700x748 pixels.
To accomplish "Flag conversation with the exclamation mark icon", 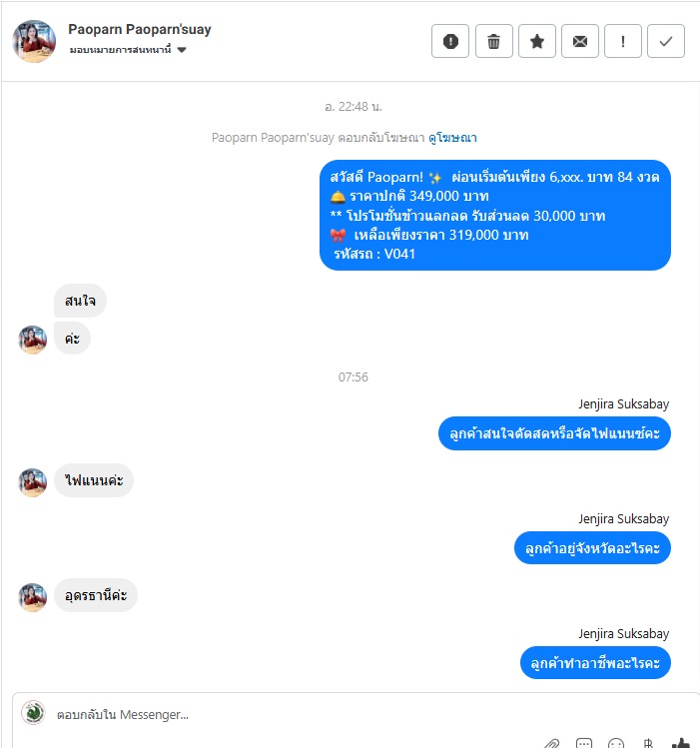I will (623, 41).
